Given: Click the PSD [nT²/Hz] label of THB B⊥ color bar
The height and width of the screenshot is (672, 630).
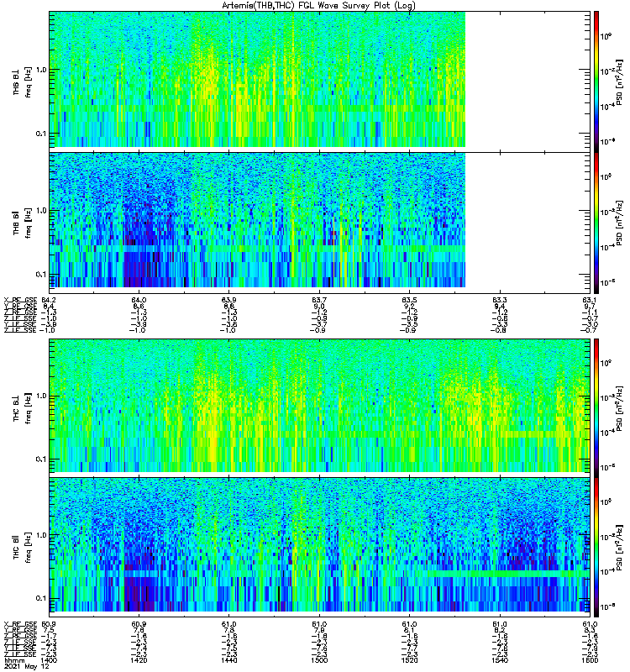Looking at the screenshot, I should click(x=619, y=81).
